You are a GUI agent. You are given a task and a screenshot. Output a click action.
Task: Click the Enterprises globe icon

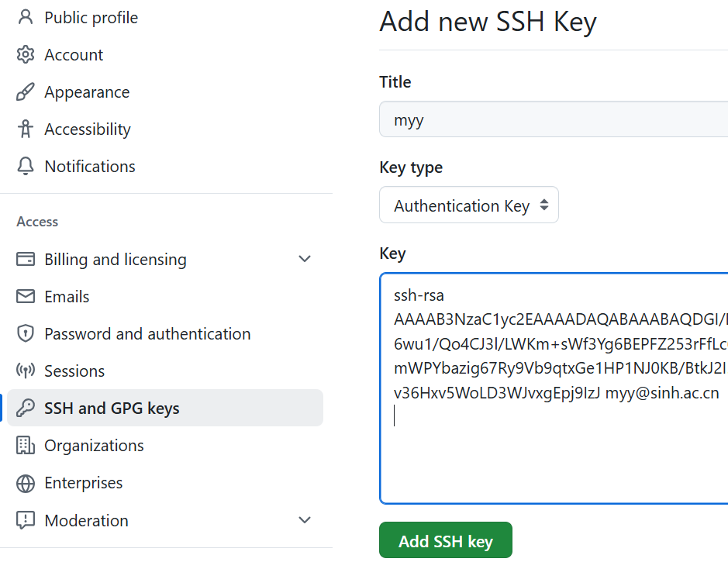pos(24,482)
